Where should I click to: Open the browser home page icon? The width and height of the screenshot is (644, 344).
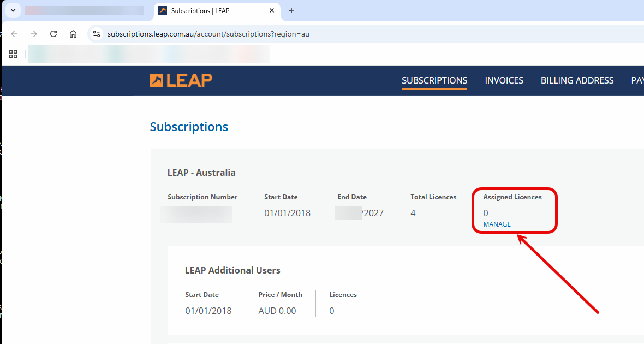click(73, 33)
